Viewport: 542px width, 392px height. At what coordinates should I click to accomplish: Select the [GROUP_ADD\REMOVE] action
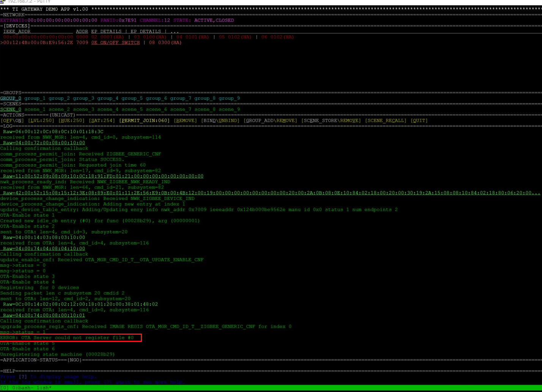coord(270,121)
